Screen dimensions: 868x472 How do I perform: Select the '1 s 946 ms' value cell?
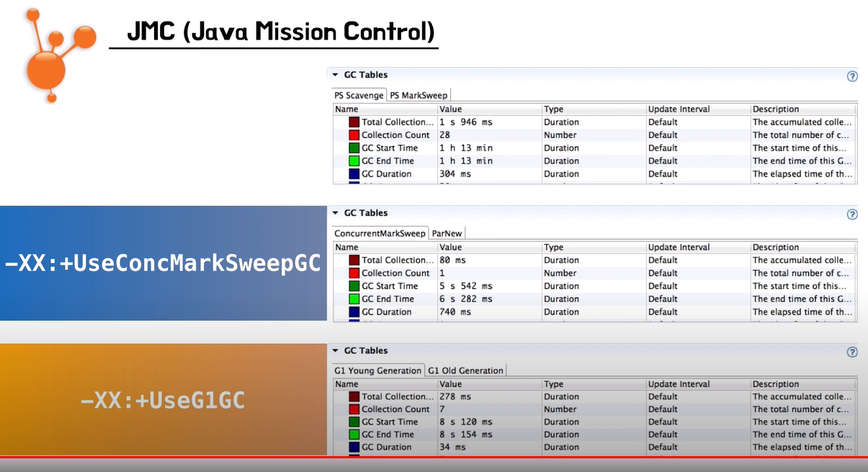(466, 123)
